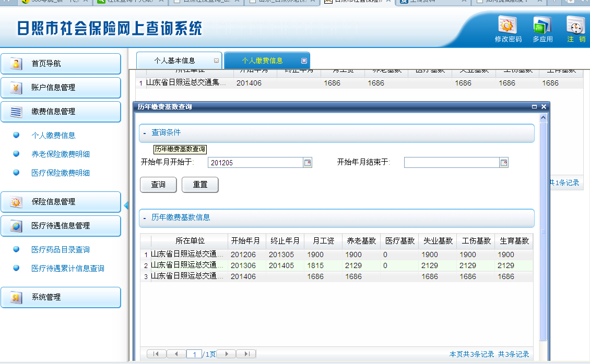Collapse the left sidebar with splitter arrow
This screenshot has width=590, height=364.
pos(126,205)
